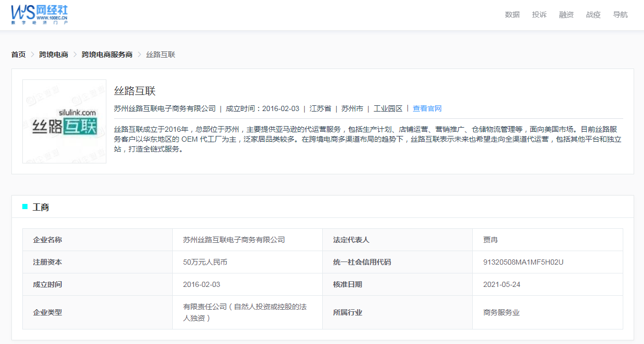Click the company description paragraph
This screenshot has width=644, height=344.
pyautogui.click(x=368, y=139)
